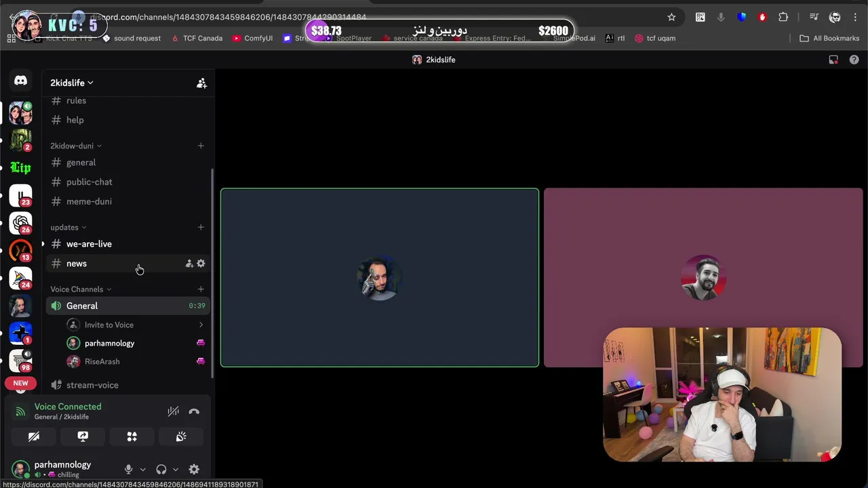Viewport: 868px width, 488px height.
Task: Invite people to the 2kidslife server icon
Action: pyautogui.click(x=201, y=83)
